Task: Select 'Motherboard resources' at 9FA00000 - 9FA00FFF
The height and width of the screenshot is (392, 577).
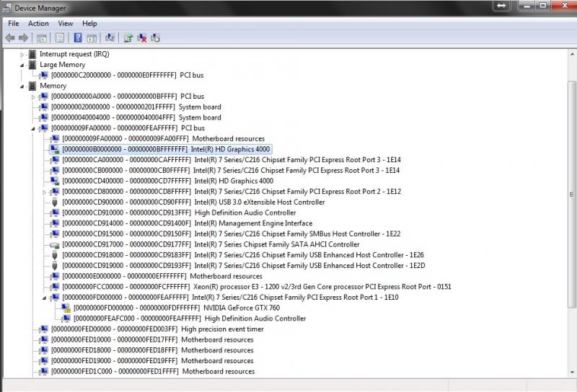Action: (164, 138)
